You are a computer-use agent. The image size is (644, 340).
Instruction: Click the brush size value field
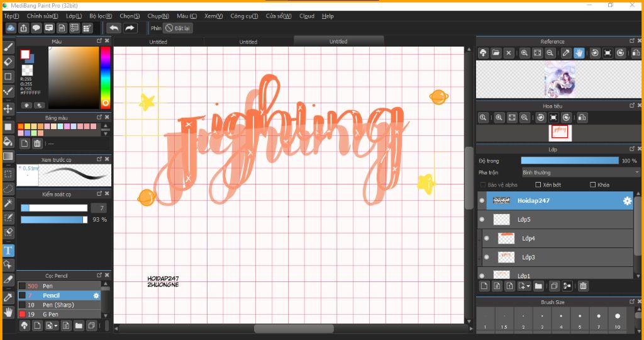click(99, 208)
